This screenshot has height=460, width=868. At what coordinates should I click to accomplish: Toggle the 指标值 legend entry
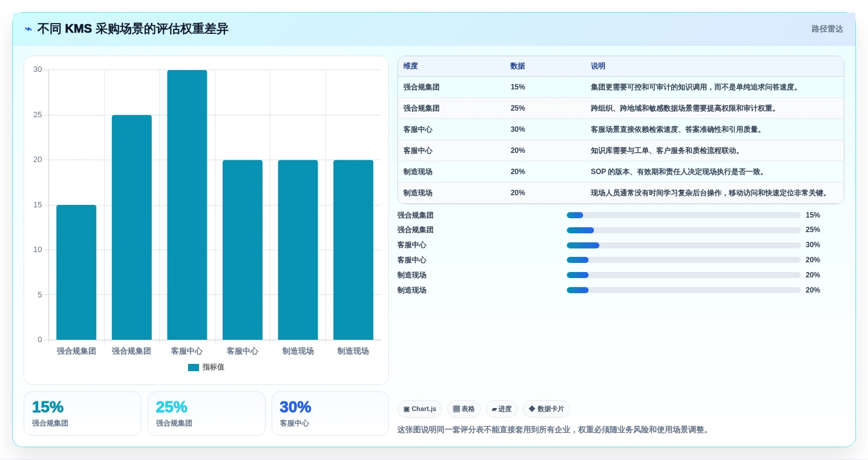click(x=206, y=368)
